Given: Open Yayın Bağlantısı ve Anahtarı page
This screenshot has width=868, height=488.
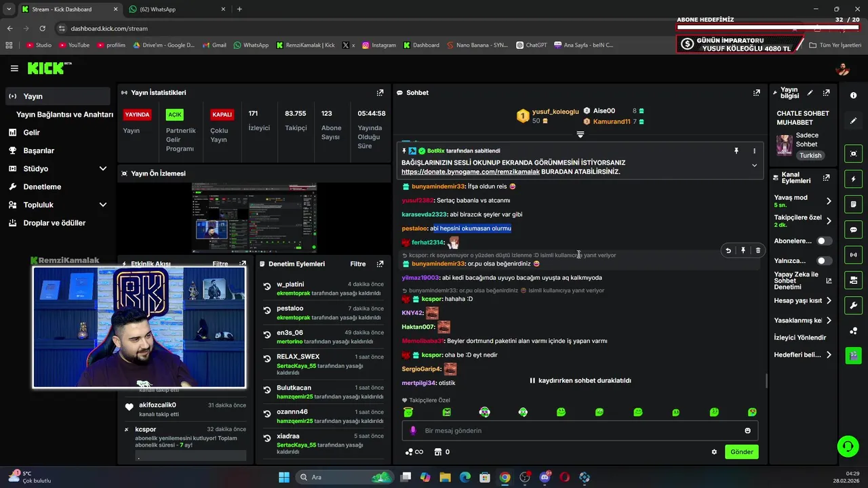Looking at the screenshot, I should click(x=64, y=115).
